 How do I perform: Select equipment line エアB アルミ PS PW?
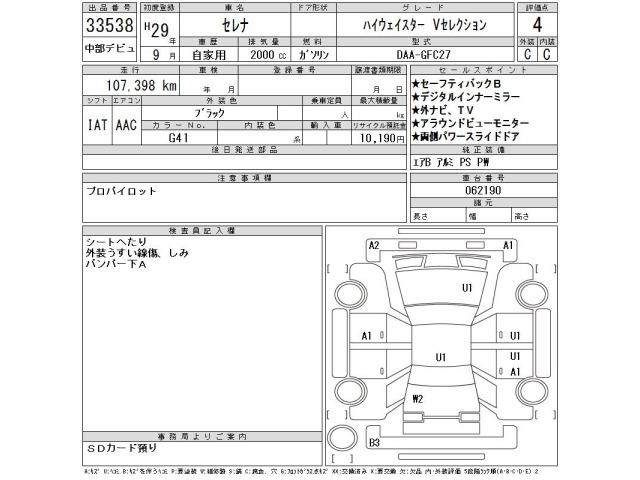(x=451, y=162)
